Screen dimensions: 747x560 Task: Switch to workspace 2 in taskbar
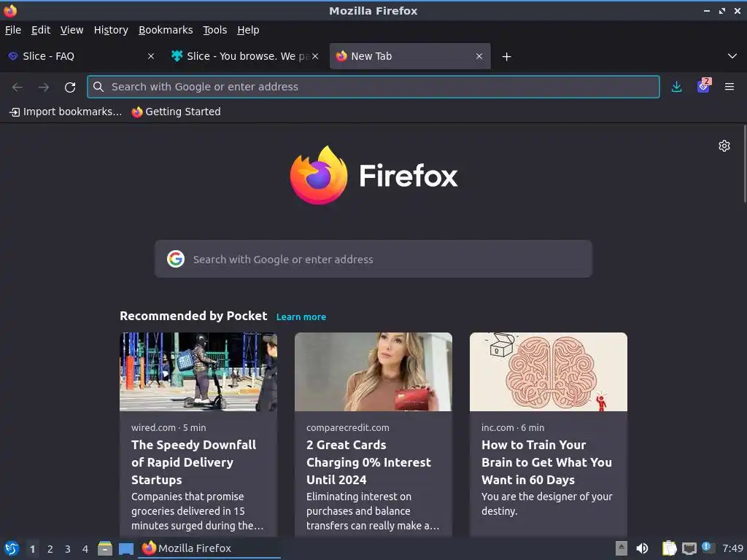50,549
